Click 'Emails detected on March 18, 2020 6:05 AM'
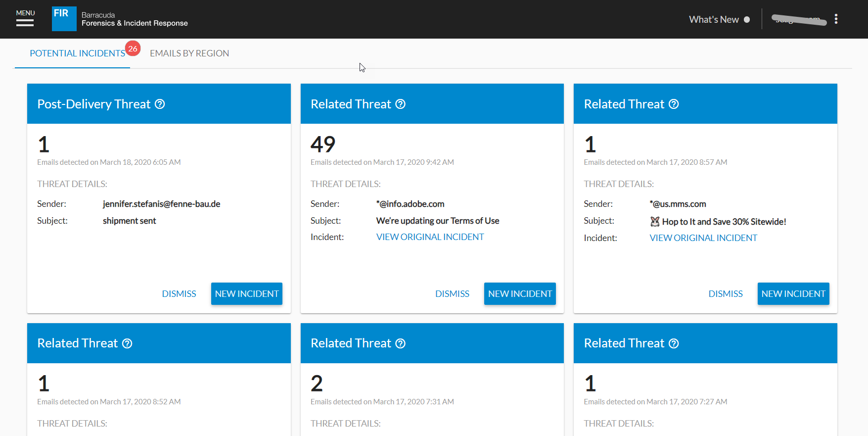Viewport: 868px width, 436px height. click(x=109, y=162)
